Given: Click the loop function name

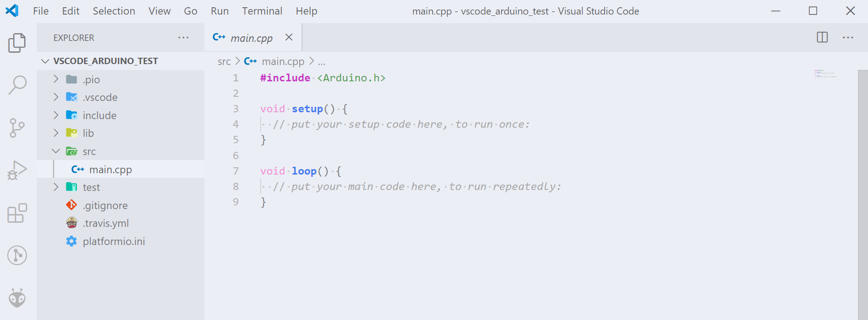Looking at the screenshot, I should (304, 171).
